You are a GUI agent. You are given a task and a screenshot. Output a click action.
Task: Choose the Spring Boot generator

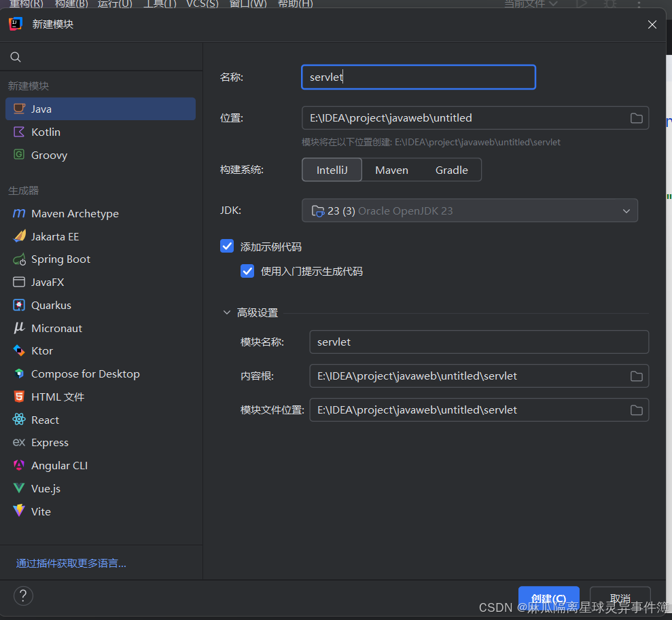click(101, 259)
